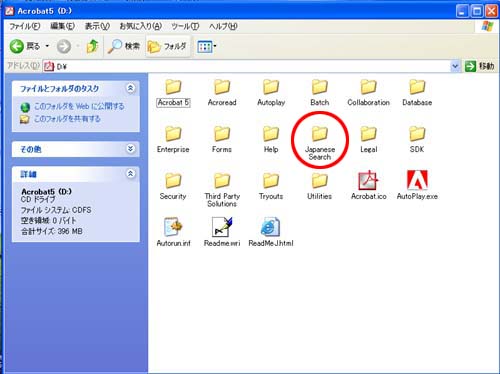Click the grey Forward arrow button
Viewport: 500px width, 374px height.
(64, 46)
